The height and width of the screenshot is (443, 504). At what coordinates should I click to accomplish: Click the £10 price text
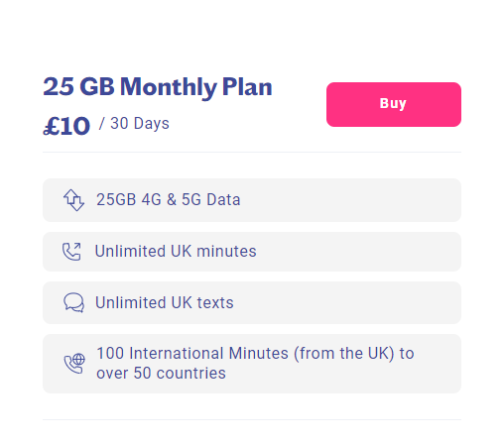[66, 126]
